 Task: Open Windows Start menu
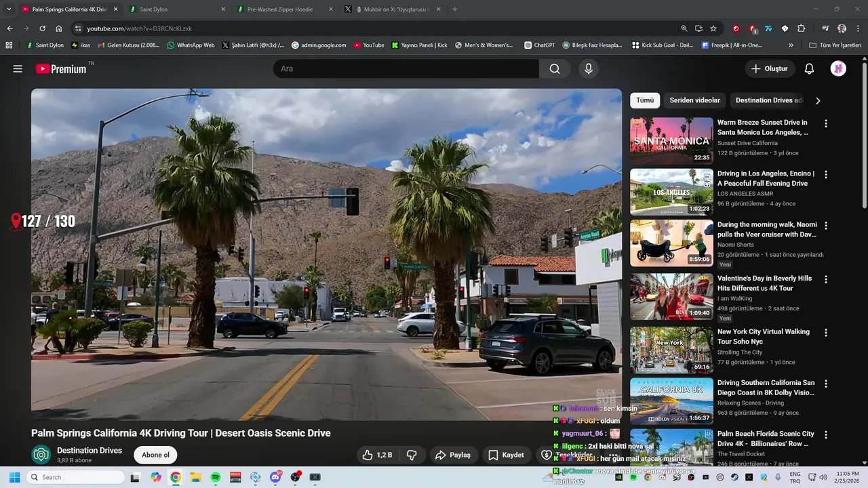[x=14, y=477]
